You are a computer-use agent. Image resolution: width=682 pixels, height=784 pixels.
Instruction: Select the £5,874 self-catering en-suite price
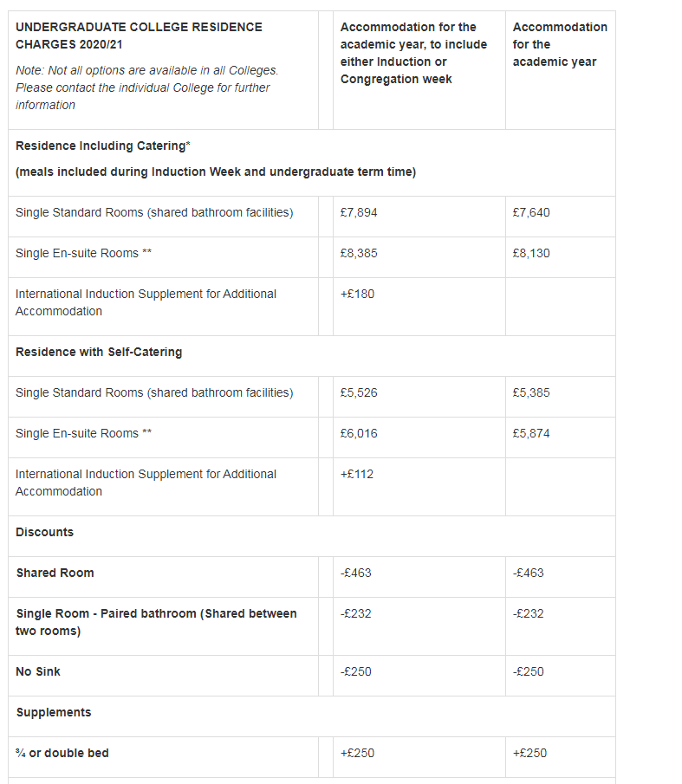530,434
